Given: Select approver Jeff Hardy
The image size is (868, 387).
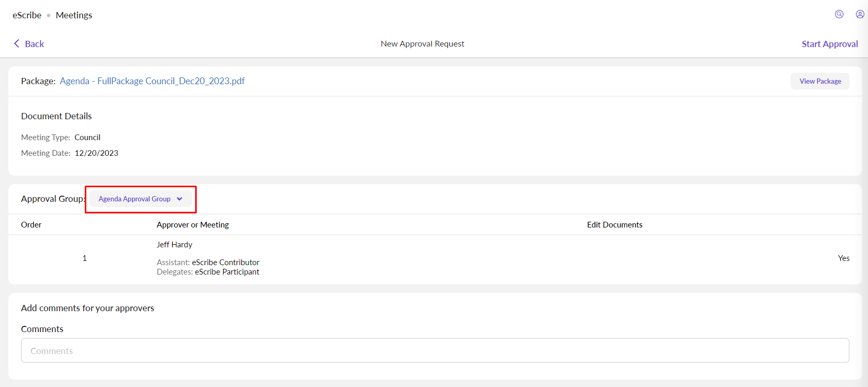Looking at the screenshot, I should 174,245.
